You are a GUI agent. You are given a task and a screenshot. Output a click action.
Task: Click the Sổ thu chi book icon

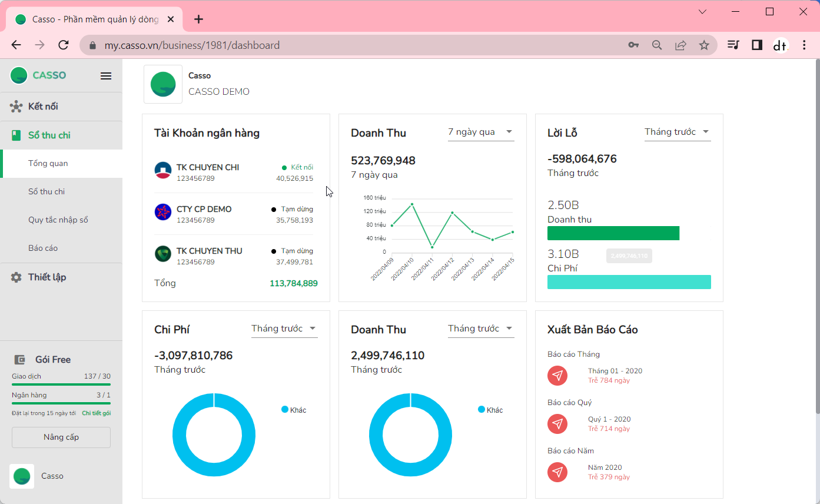(16, 135)
